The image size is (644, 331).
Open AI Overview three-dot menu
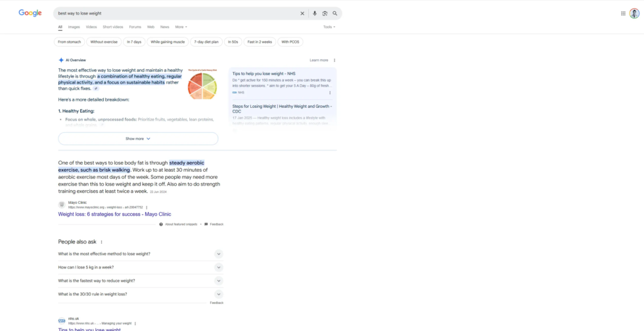click(334, 61)
